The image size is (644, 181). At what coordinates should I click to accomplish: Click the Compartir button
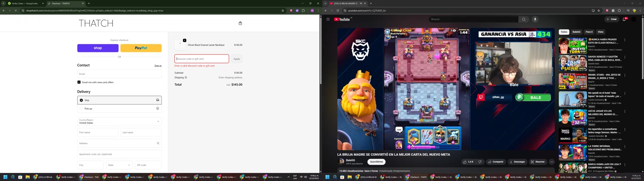coord(495,162)
